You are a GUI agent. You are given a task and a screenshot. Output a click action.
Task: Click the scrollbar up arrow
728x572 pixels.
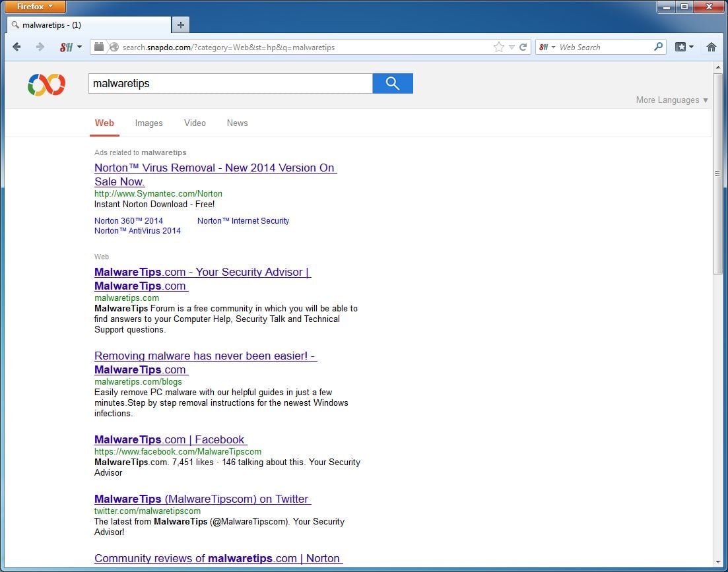click(x=718, y=68)
